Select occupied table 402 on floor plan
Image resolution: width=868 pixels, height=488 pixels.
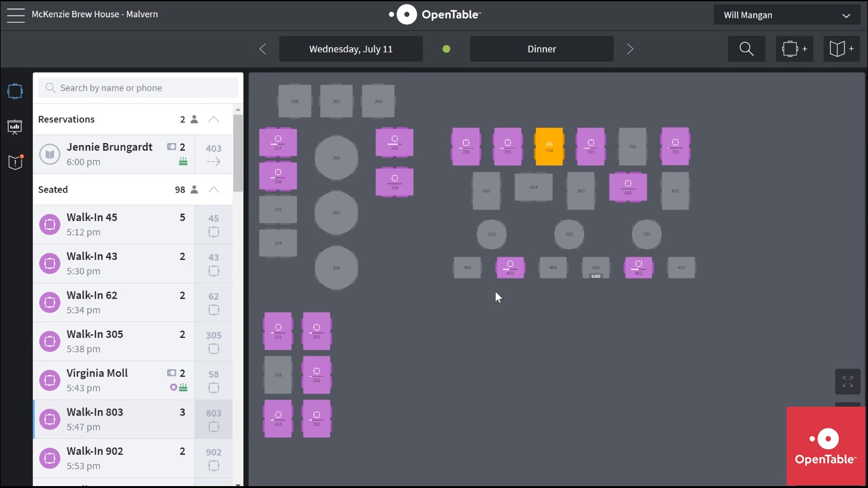coord(639,268)
